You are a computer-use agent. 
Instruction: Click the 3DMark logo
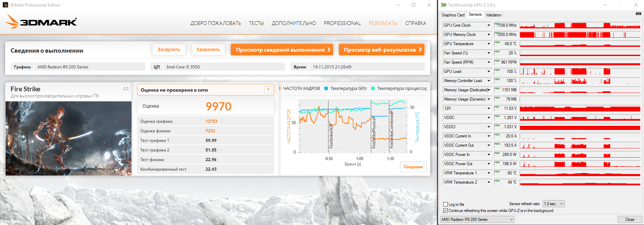point(41,22)
